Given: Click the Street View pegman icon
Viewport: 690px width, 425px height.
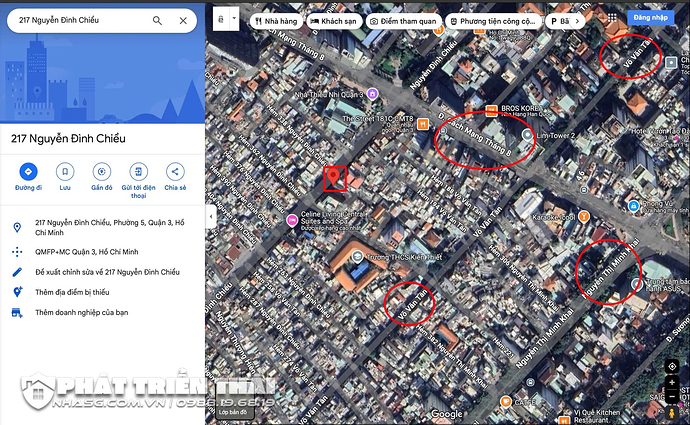Looking at the screenshot, I should pos(672,413).
